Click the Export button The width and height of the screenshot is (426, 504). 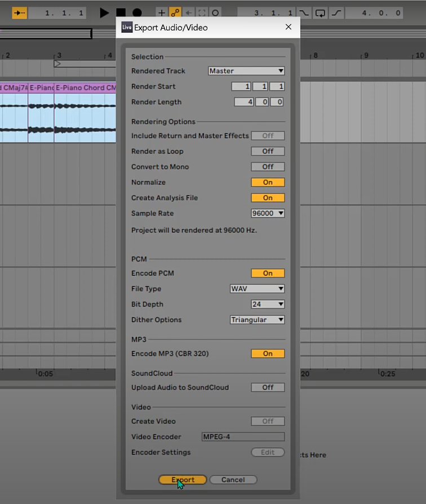pos(183,480)
